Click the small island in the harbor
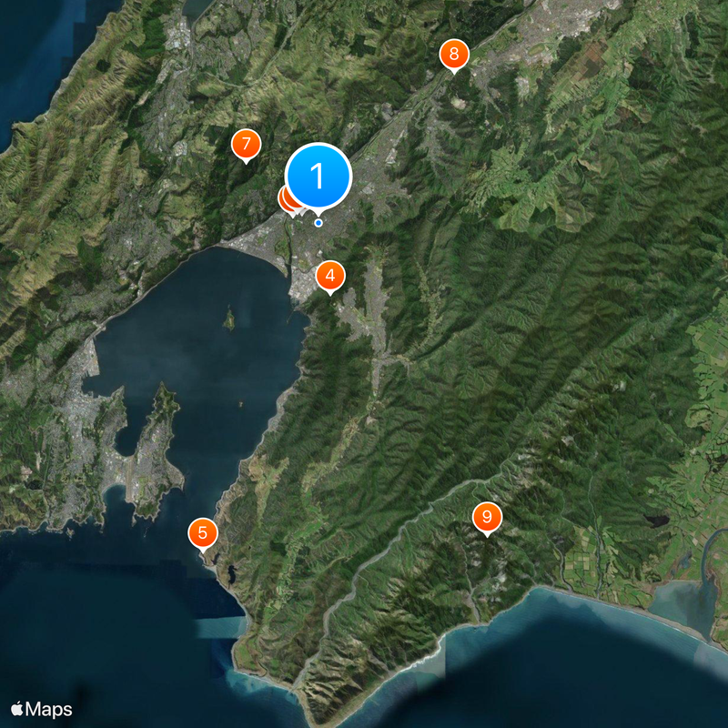 click(229, 320)
